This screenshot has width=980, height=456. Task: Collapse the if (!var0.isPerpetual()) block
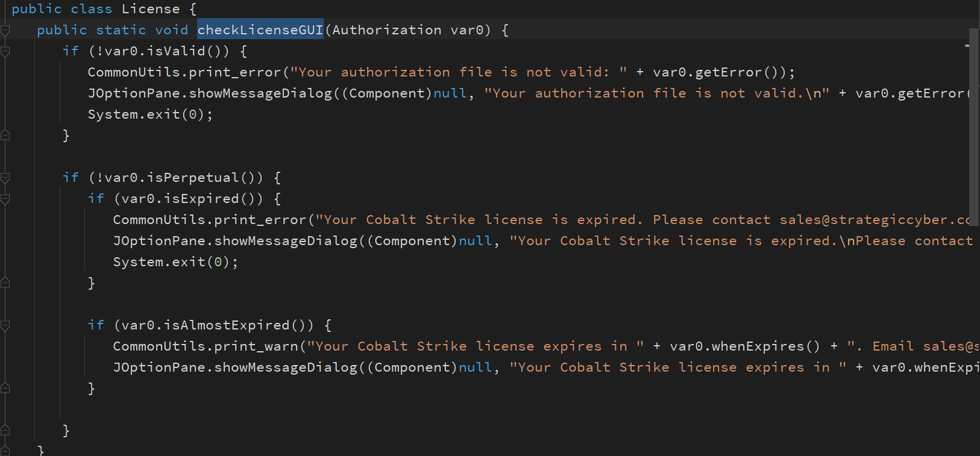[5, 178]
